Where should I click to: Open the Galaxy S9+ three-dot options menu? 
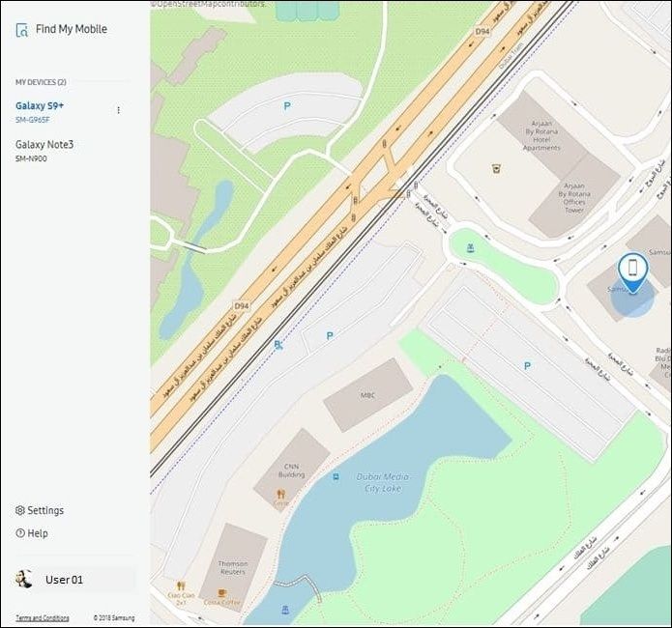(x=118, y=110)
